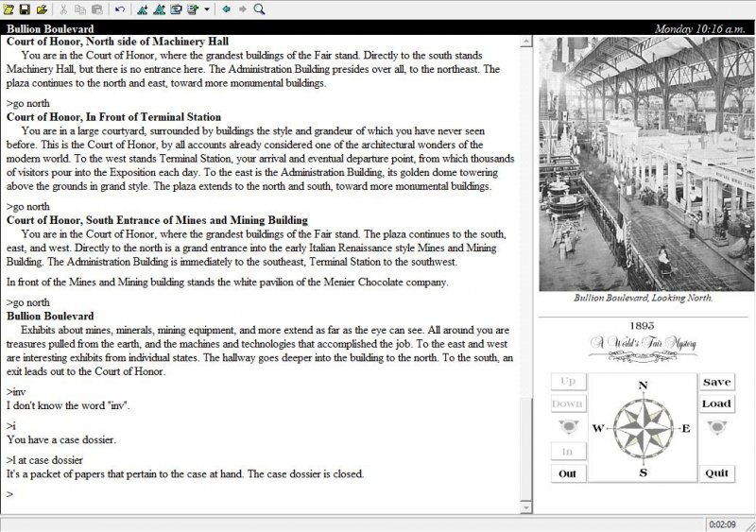
Task: Click the World's Fair Mystery title logo
Action: (643, 348)
